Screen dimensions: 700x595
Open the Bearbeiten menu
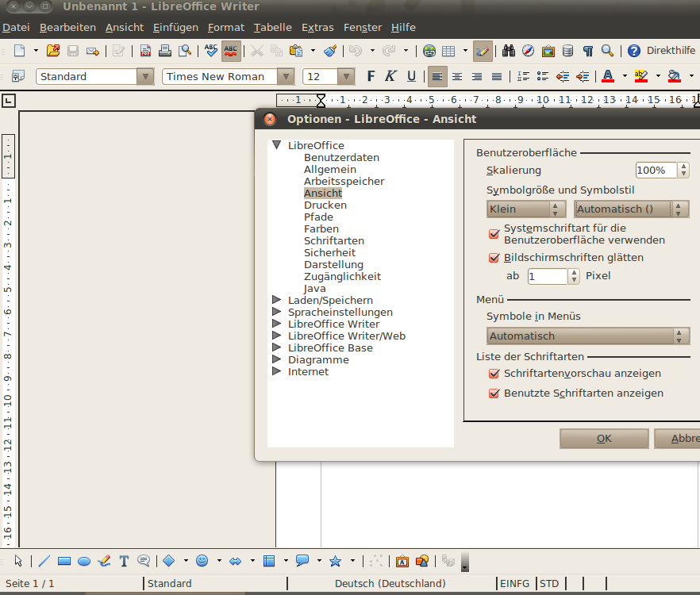pyautogui.click(x=68, y=27)
